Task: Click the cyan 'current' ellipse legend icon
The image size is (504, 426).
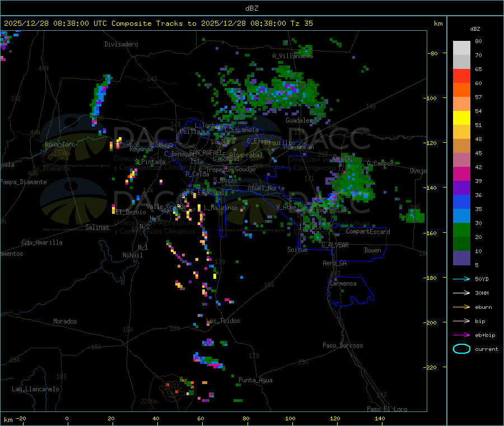Action: 461,349
